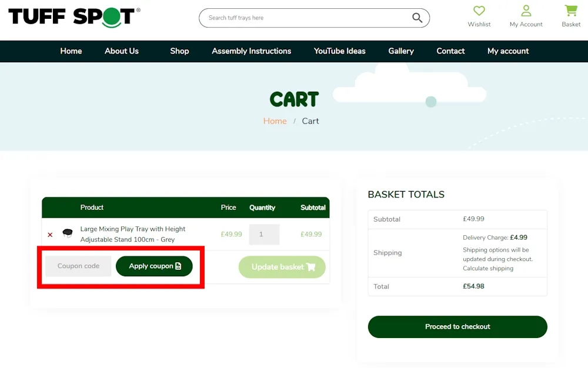Open the Basket cart icon
This screenshot has width=588, height=368.
click(571, 11)
